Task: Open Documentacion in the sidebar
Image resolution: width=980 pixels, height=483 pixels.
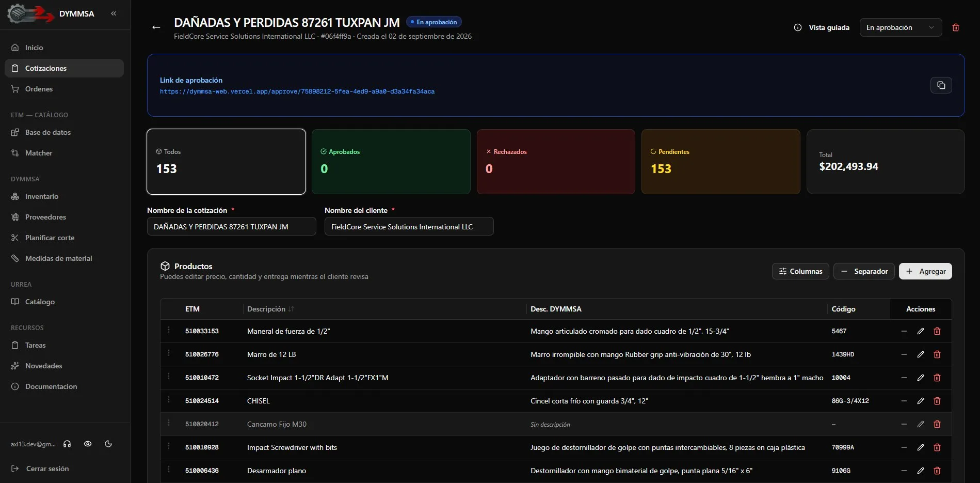Action: coord(64,386)
